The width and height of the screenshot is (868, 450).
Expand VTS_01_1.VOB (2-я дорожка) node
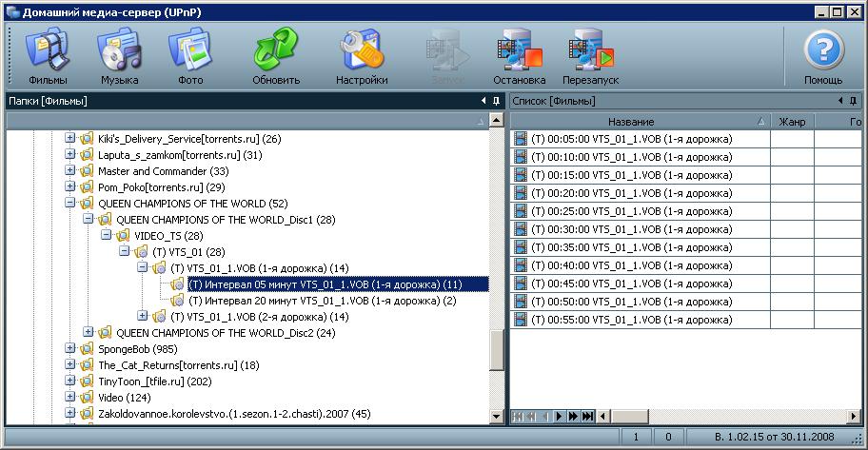click(x=142, y=316)
